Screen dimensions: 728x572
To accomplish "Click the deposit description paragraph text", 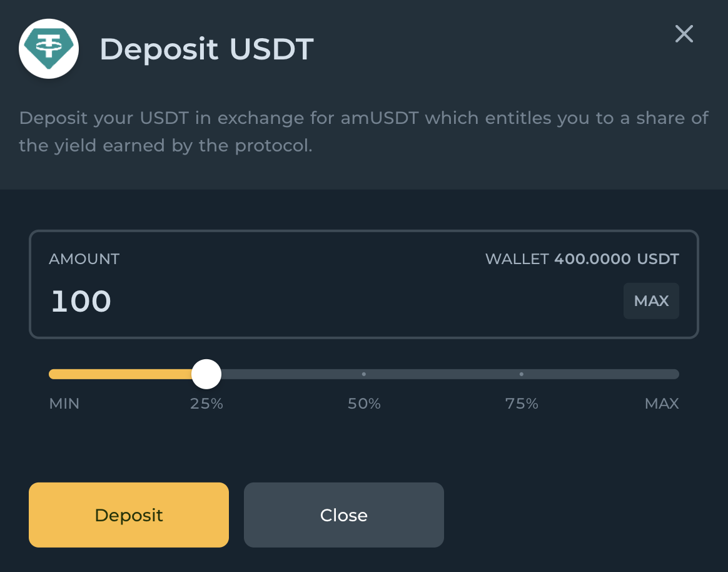I will tap(363, 131).
